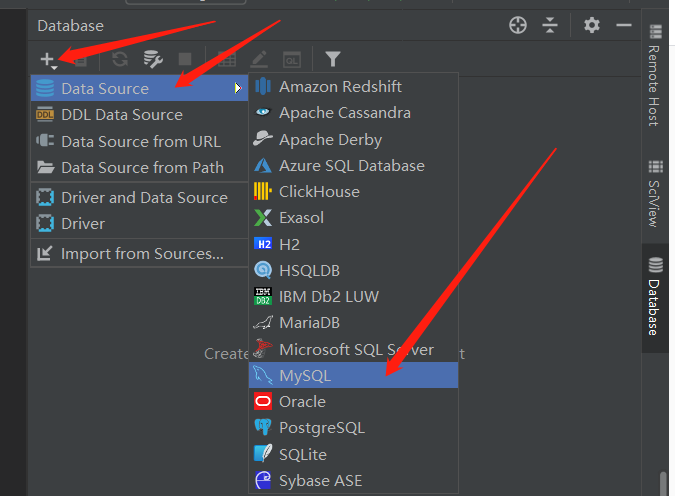Select Apache Cassandra data source
The width and height of the screenshot is (675, 496).
click(353, 113)
